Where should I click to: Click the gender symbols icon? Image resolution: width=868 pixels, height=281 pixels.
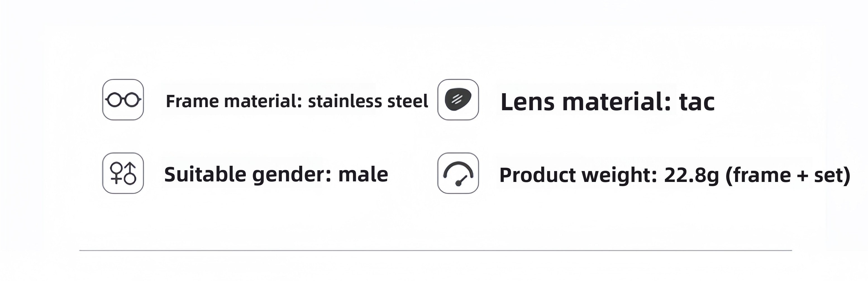[123, 173]
